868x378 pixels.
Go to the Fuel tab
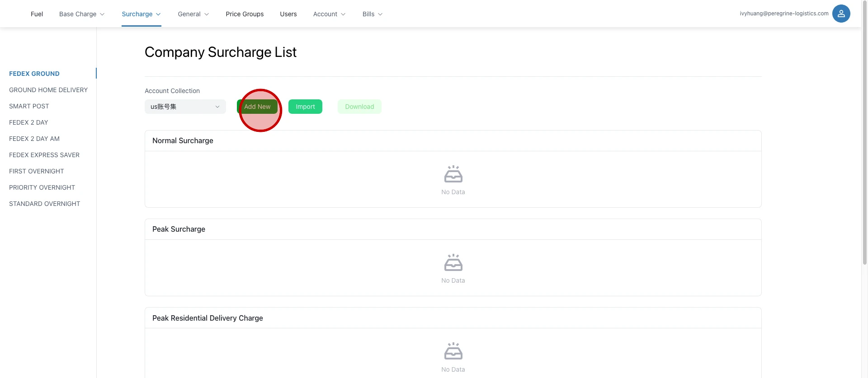[37, 14]
